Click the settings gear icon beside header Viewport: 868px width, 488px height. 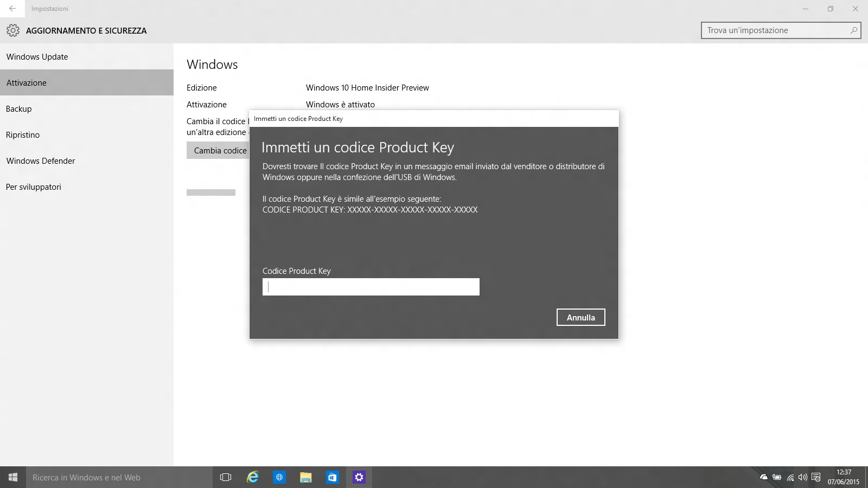13,30
